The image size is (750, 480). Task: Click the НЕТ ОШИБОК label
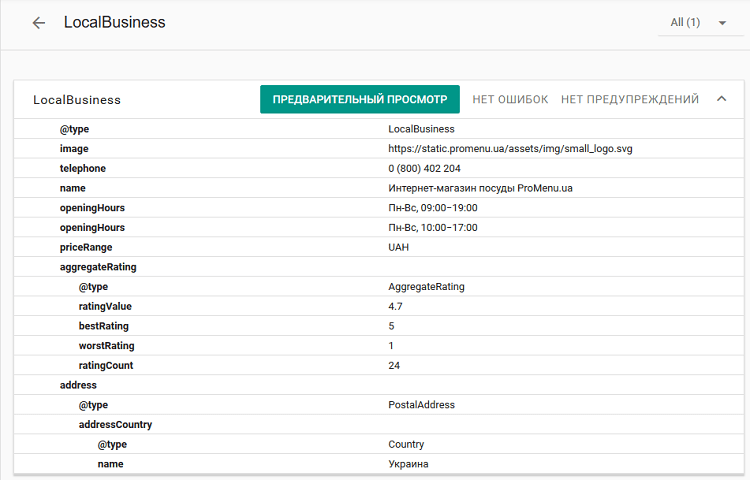(510, 99)
